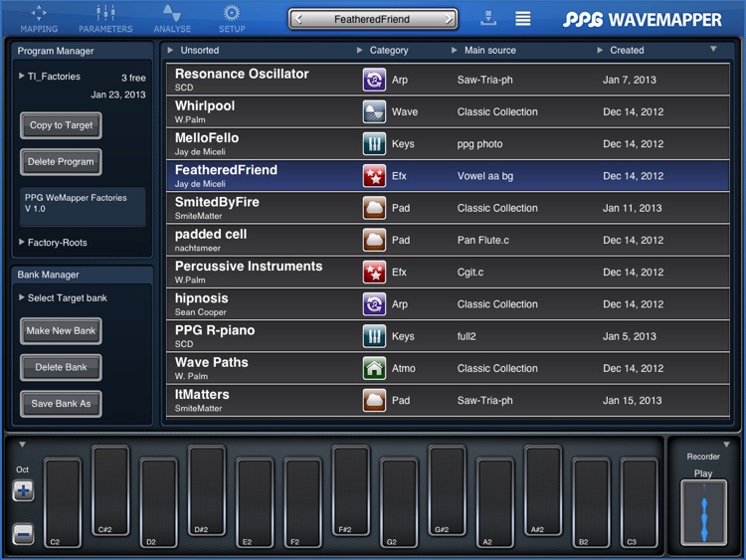Image resolution: width=746 pixels, height=560 pixels.
Task: Select the ItMatters program
Action: coord(448,400)
